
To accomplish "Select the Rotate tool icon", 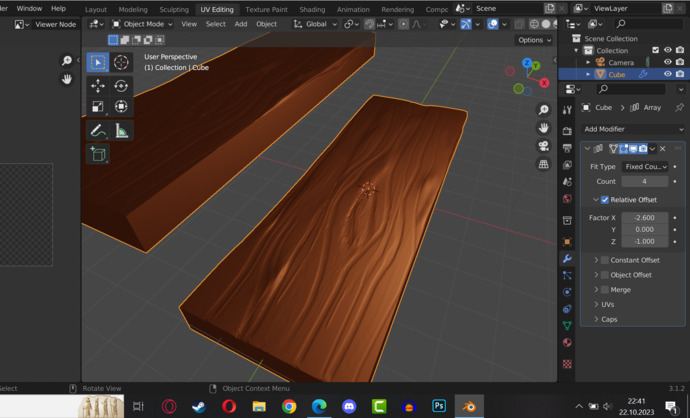I will [x=121, y=86].
